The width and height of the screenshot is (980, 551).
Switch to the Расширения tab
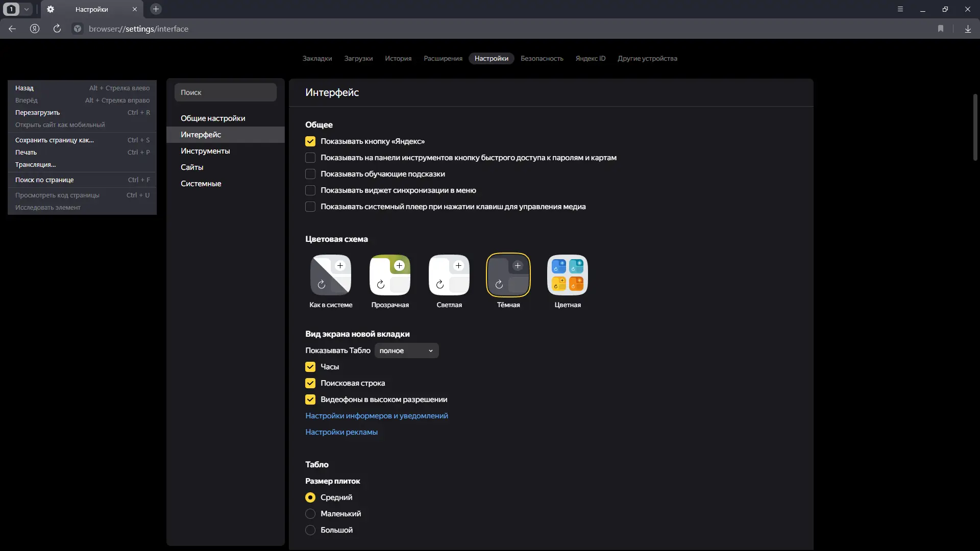443,58
